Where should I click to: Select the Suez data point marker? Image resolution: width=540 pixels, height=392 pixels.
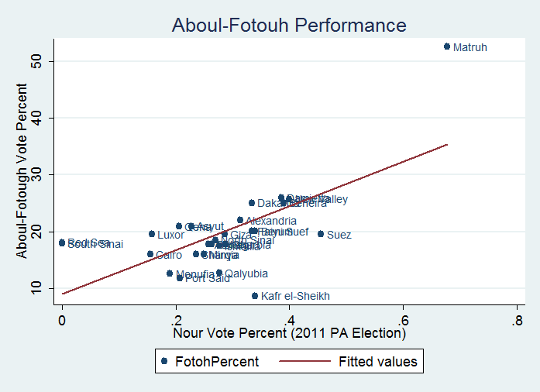click(321, 234)
